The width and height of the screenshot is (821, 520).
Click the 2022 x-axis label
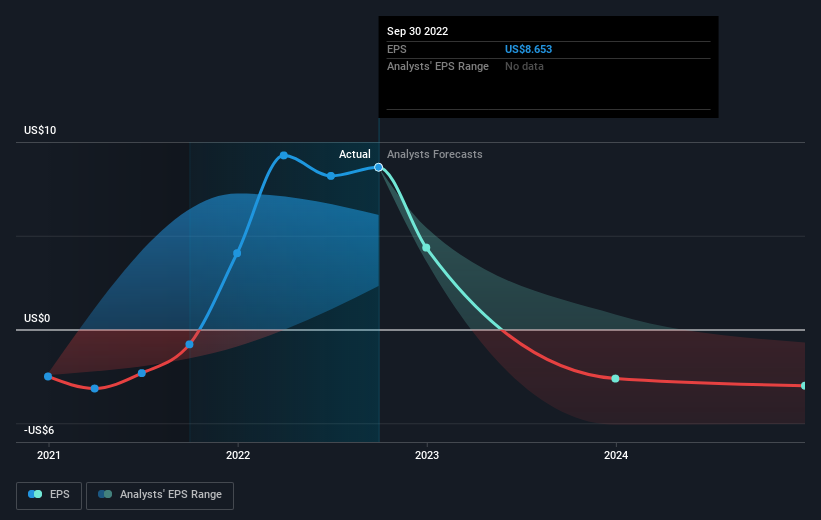click(238, 456)
